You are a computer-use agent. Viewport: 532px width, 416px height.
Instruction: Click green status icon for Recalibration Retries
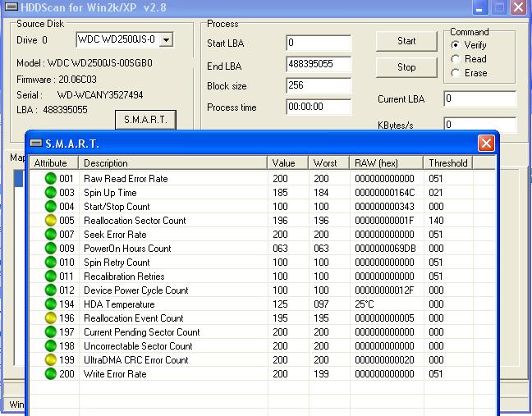[x=51, y=276]
